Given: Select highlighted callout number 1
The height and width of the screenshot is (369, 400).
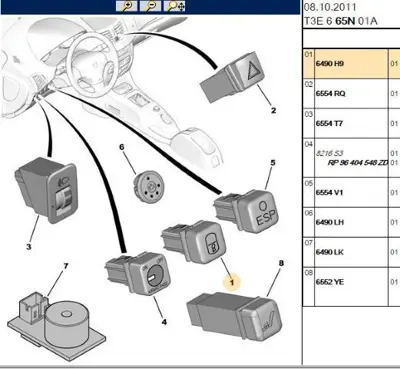Looking at the screenshot, I should coord(232,282).
